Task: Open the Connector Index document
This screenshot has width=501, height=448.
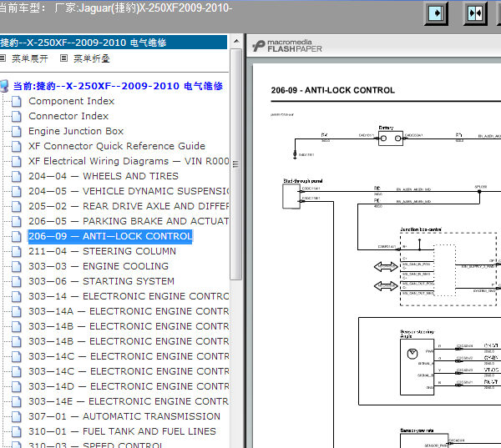Action: [x=68, y=116]
